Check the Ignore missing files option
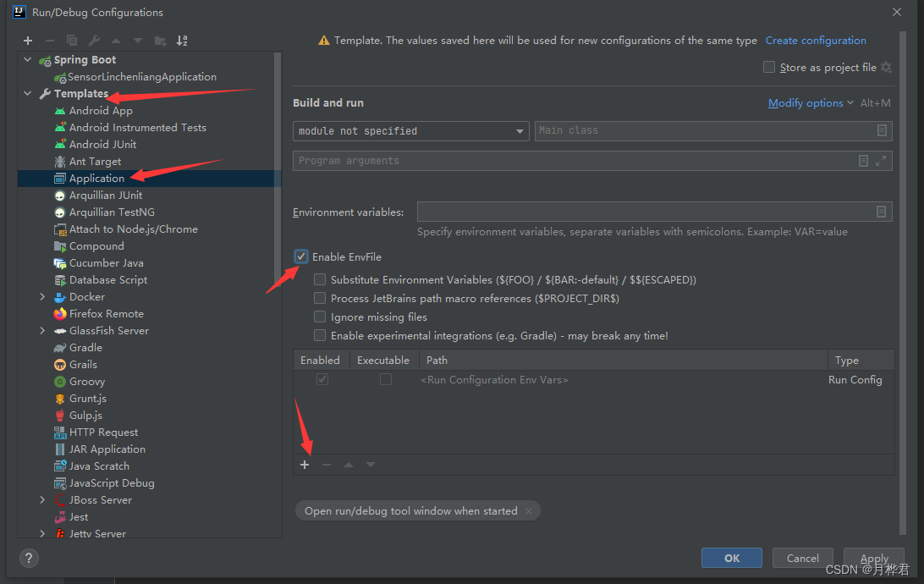924x584 pixels. pyautogui.click(x=320, y=317)
